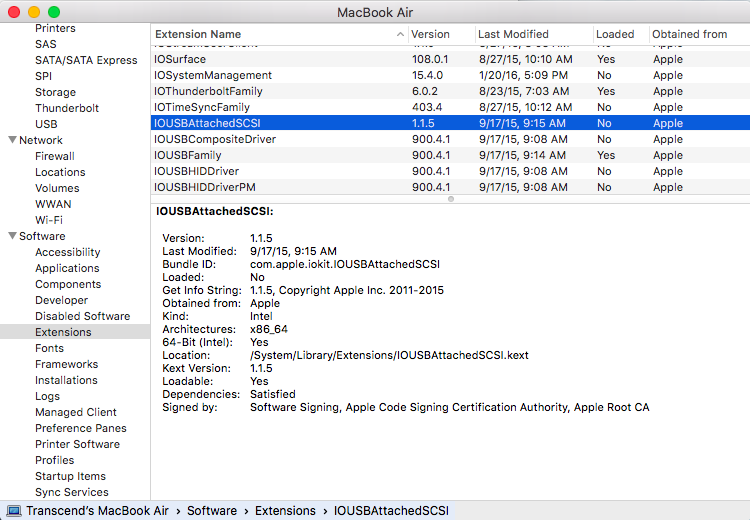
Task: Click the Signed by certificate chain text
Action: (450, 407)
